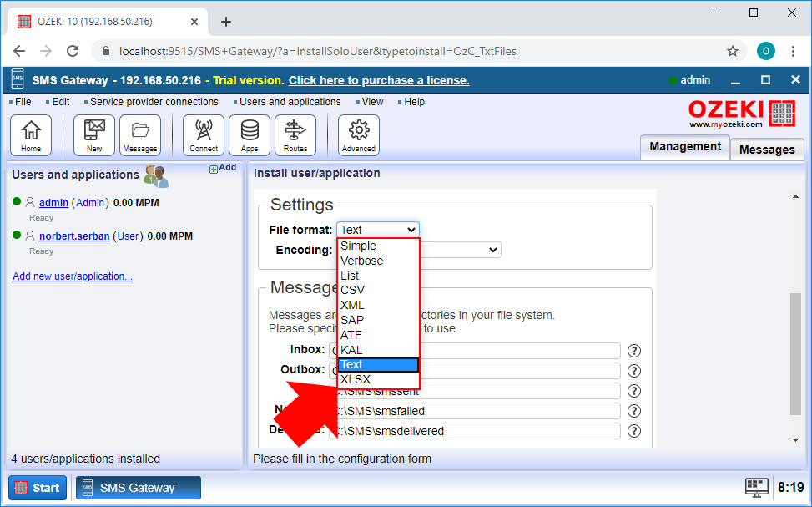Image resolution: width=812 pixels, height=507 pixels.
Task: Click the Start button on taskbar
Action: click(x=38, y=488)
